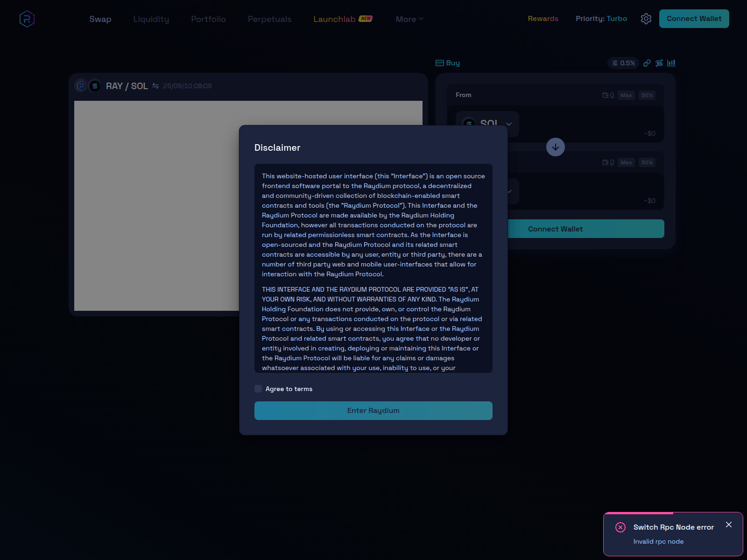The width and height of the screenshot is (747, 560).
Task: Click Connect Wallet in the top bar
Action: point(694,19)
